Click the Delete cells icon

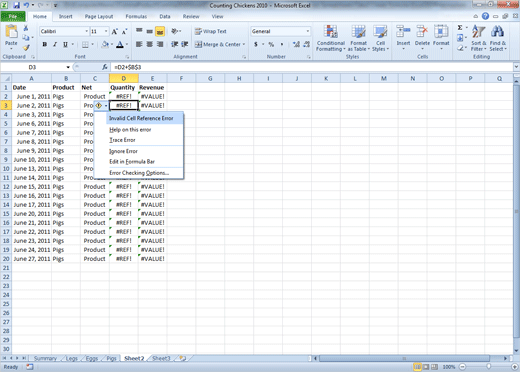click(422, 32)
